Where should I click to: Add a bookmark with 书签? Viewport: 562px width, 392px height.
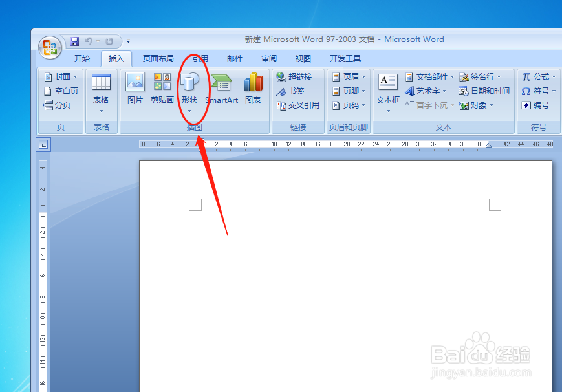click(290, 91)
